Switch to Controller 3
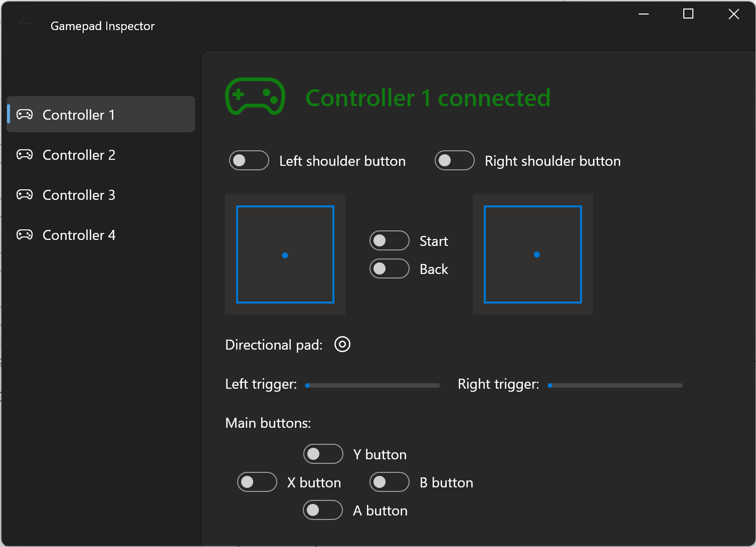The height and width of the screenshot is (547, 756). pyautogui.click(x=79, y=195)
